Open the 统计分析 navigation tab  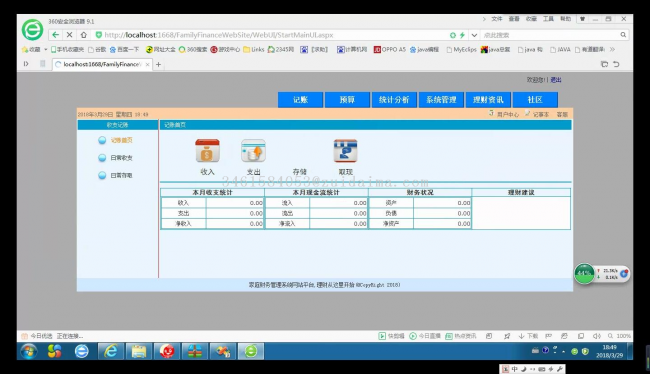coord(394,100)
